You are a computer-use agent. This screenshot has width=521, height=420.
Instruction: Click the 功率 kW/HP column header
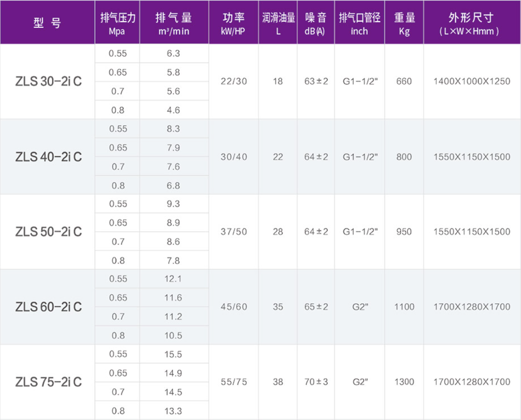233,23
